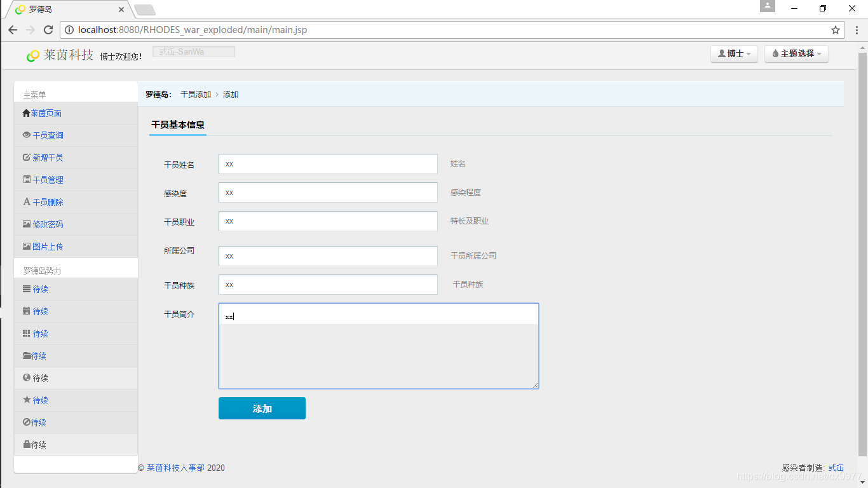Click the 莱茵科技 logo icon
This screenshot has height=488, width=868.
33,56
